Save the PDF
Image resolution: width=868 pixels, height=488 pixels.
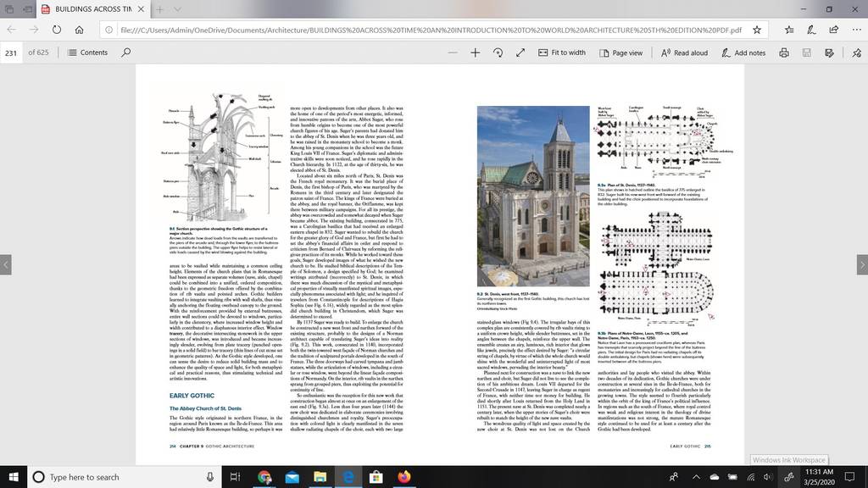point(807,53)
